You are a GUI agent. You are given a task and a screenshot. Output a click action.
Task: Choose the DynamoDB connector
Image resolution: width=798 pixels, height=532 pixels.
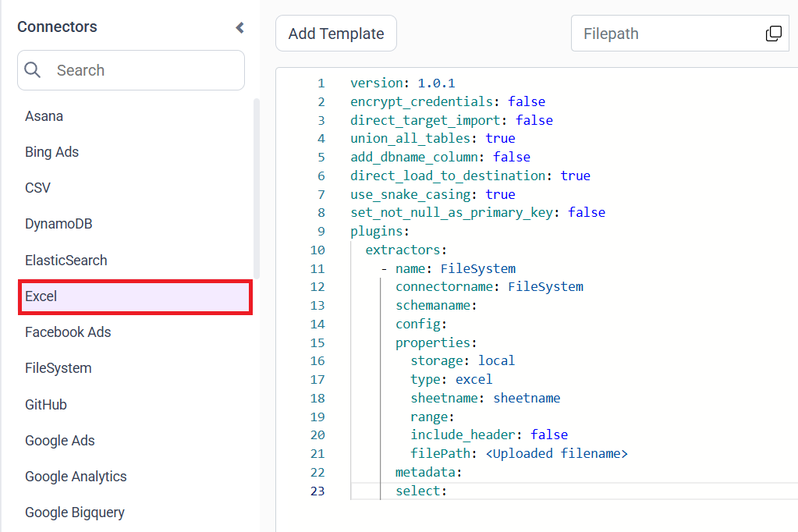59,224
